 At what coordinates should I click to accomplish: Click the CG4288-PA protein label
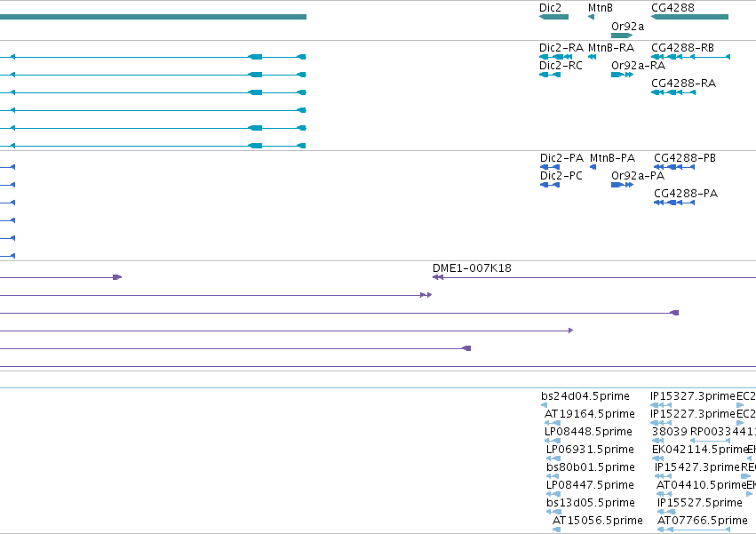tap(686, 194)
